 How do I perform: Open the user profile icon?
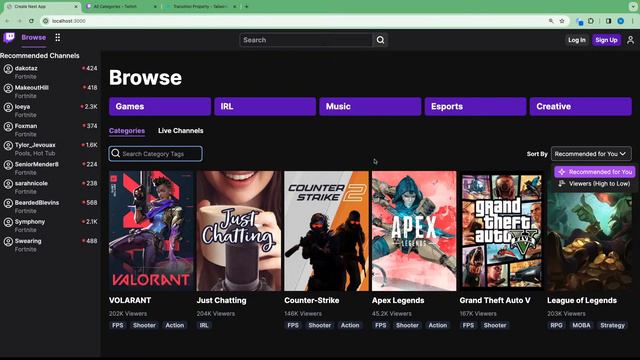[630, 40]
